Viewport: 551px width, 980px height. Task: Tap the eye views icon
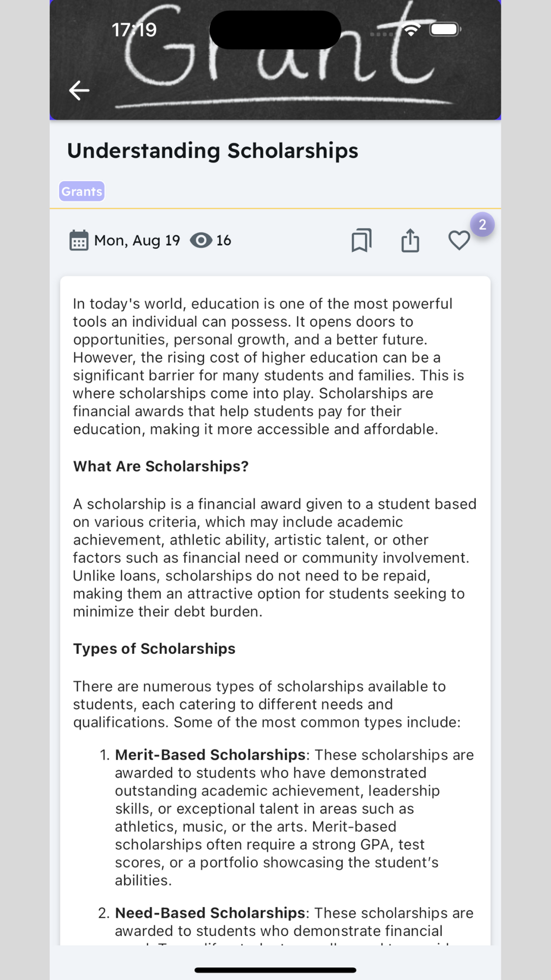pos(201,240)
